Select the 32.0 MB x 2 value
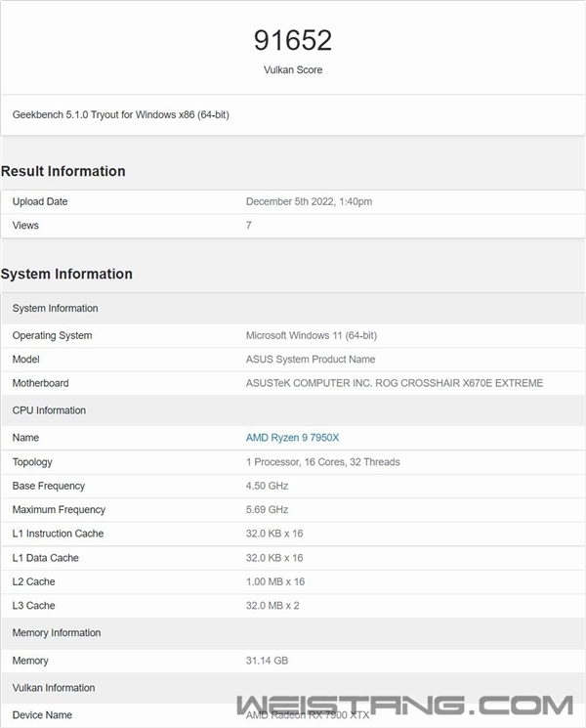586x728 pixels. pyautogui.click(x=272, y=606)
